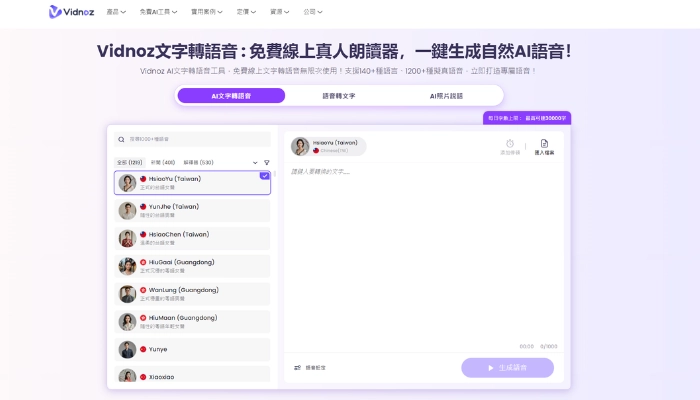Click the search magnifier icon
This screenshot has height=400, width=700.
tap(122, 140)
